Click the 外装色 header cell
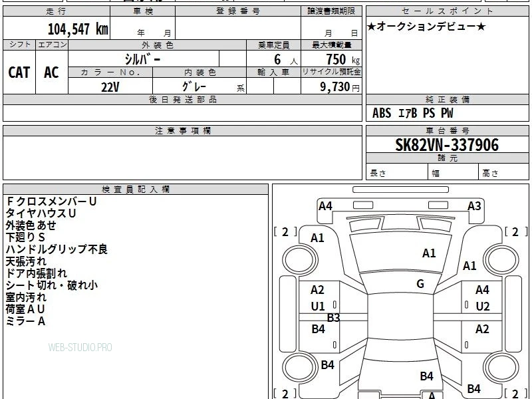The width and height of the screenshot is (532, 399). coord(158,45)
